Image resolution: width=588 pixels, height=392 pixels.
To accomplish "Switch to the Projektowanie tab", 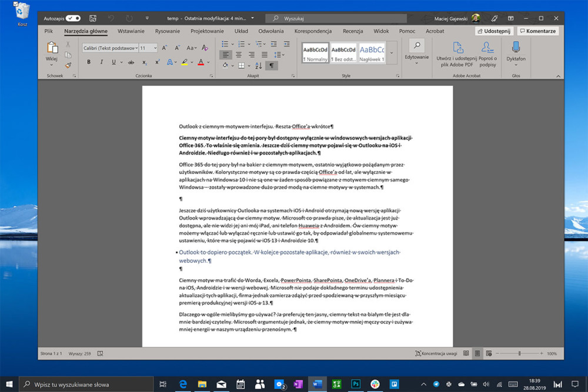I will [207, 31].
